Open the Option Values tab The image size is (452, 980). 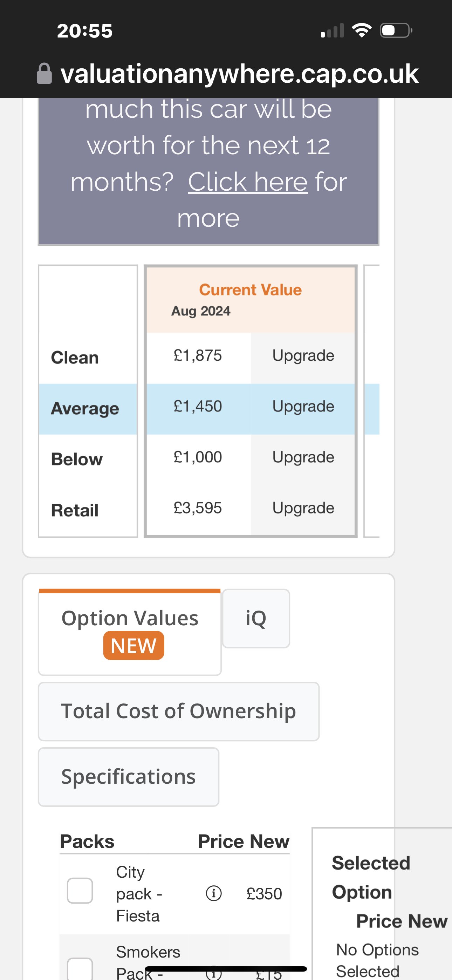point(130,632)
